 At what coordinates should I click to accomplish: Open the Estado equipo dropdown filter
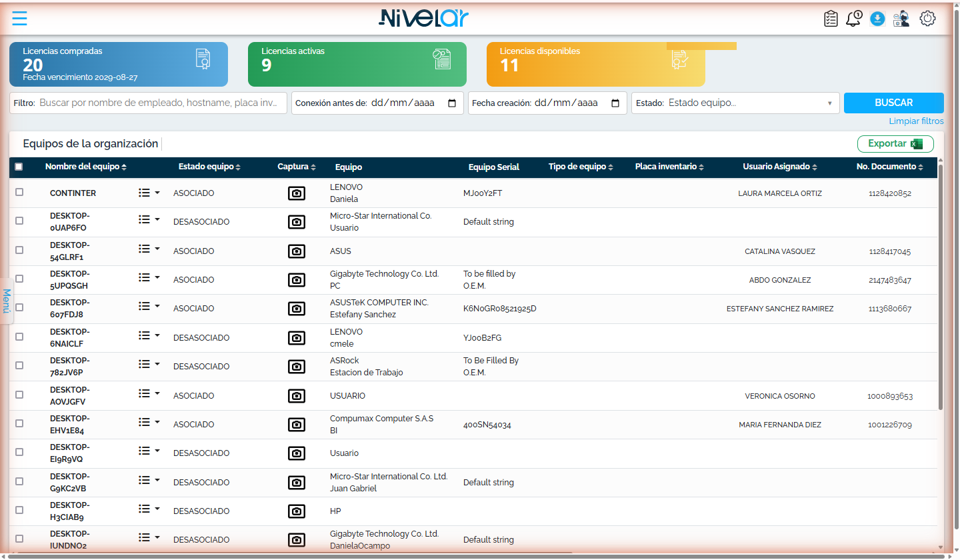pyautogui.click(x=735, y=103)
